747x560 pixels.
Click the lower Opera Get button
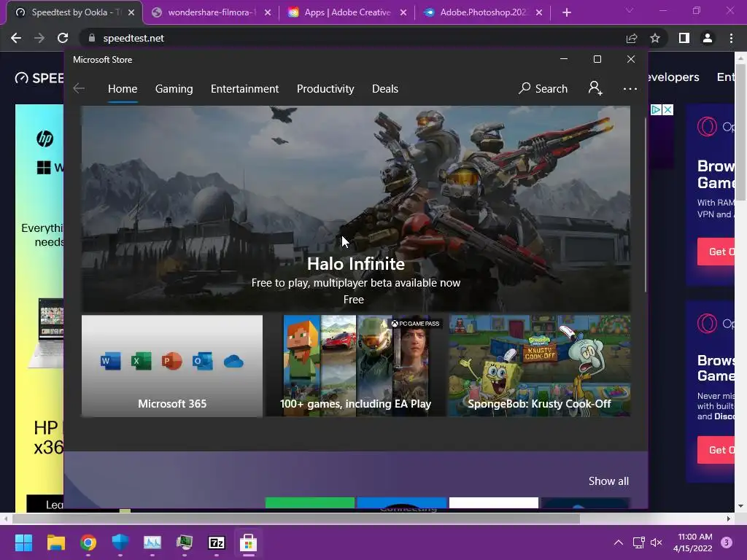coord(716,449)
